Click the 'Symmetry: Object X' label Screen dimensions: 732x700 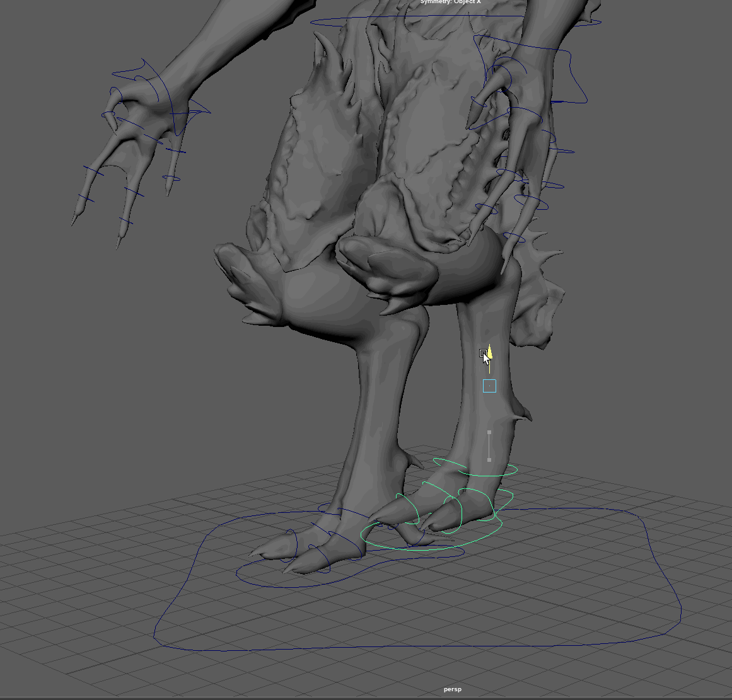click(450, 2)
